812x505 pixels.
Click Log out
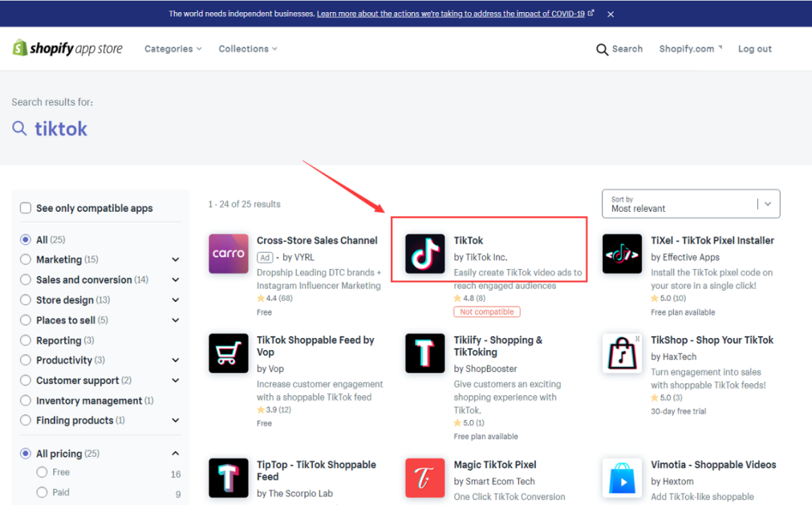(755, 49)
